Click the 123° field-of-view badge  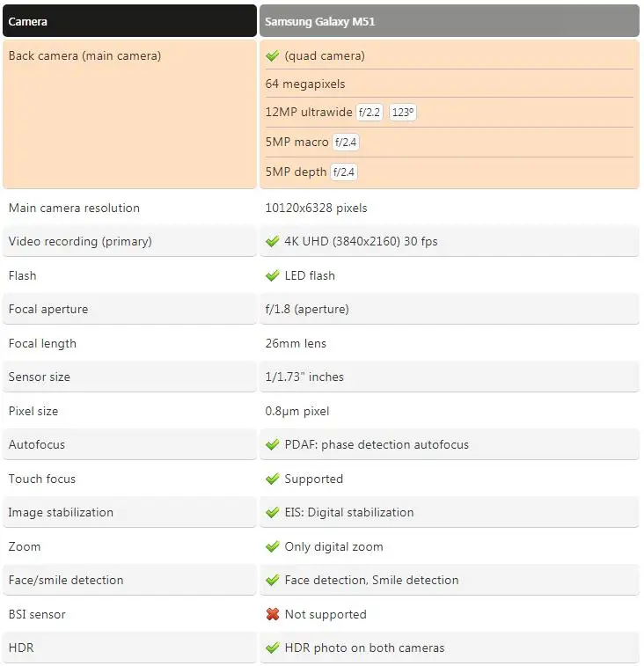[403, 113]
